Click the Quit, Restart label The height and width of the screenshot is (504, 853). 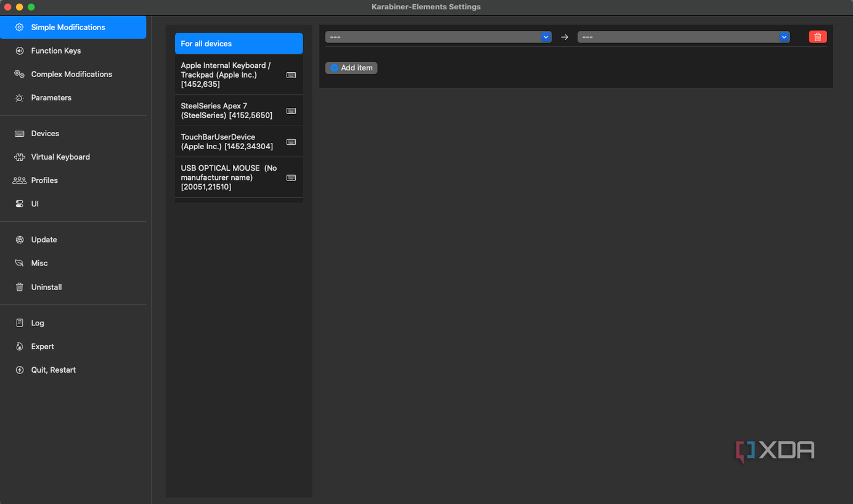[x=54, y=370]
